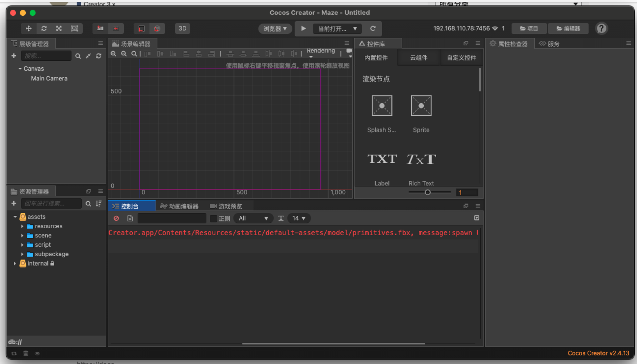Reset the scene editor zoom

134,54
